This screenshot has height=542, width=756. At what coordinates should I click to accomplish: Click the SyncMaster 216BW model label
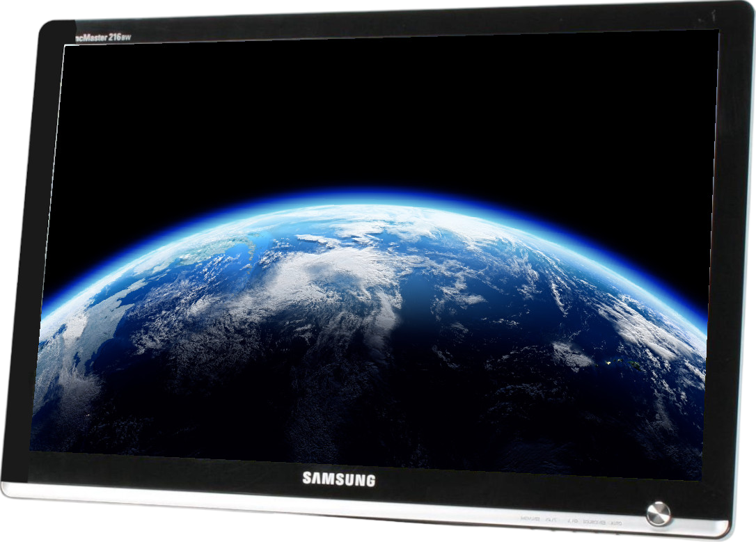[x=102, y=37]
